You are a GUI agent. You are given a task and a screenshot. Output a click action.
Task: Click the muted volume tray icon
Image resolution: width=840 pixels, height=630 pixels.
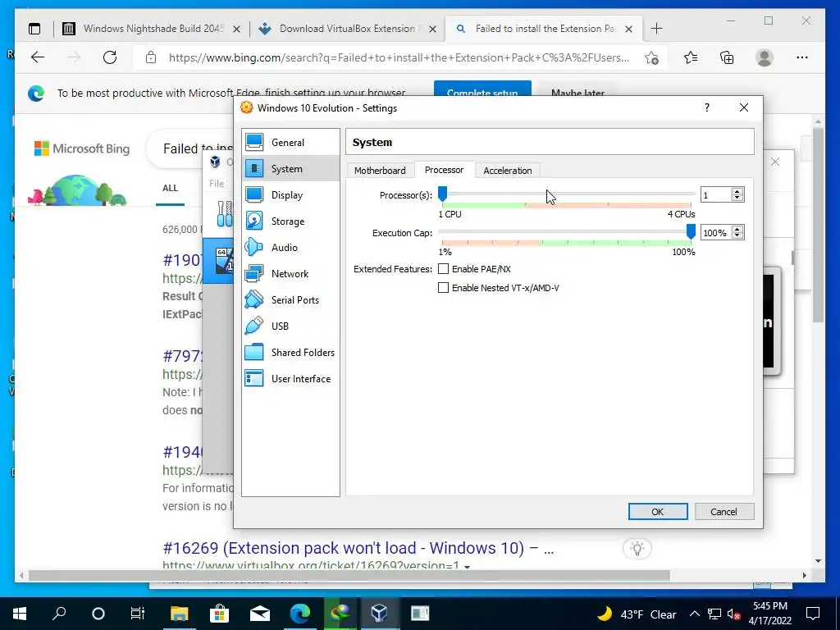point(733,614)
